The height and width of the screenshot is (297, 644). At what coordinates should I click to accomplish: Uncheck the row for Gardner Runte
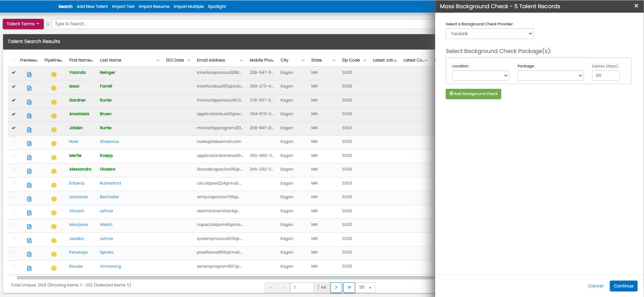(x=14, y=100)
